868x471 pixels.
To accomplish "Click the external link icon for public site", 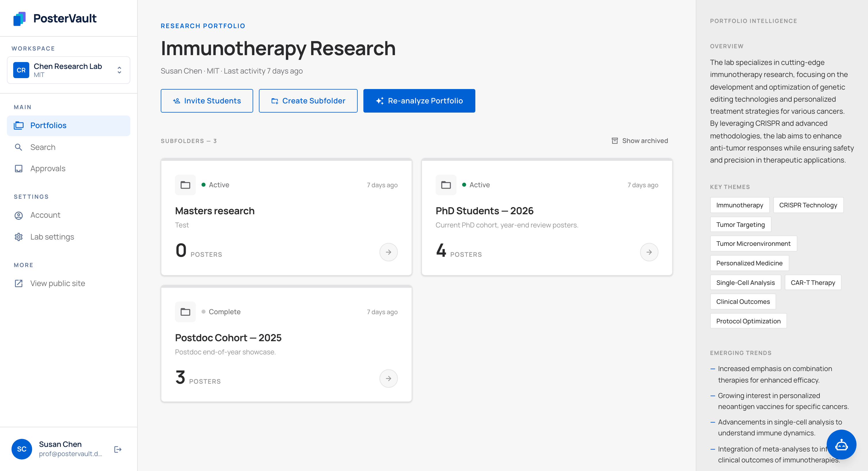I will [x=19, y=283].
